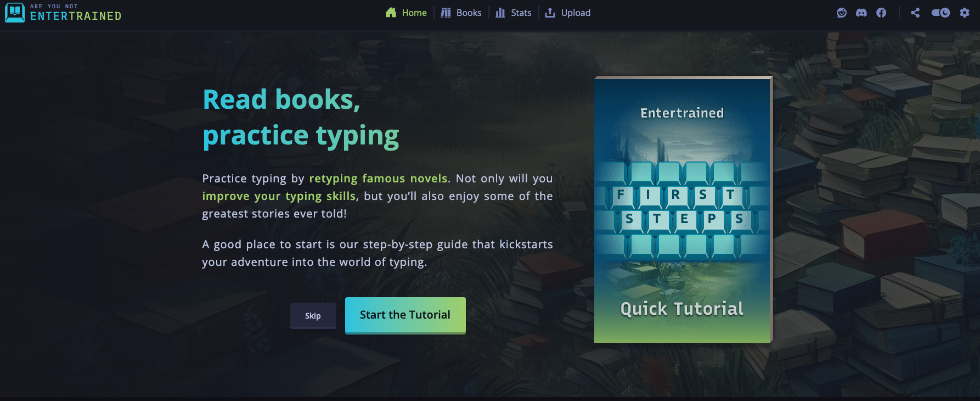Click Start the Tutorial button
Screen dimensions: 980x401
point(405,315)
